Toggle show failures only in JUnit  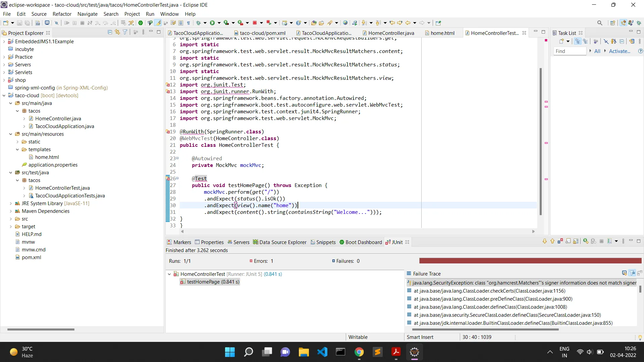point(560,241)
